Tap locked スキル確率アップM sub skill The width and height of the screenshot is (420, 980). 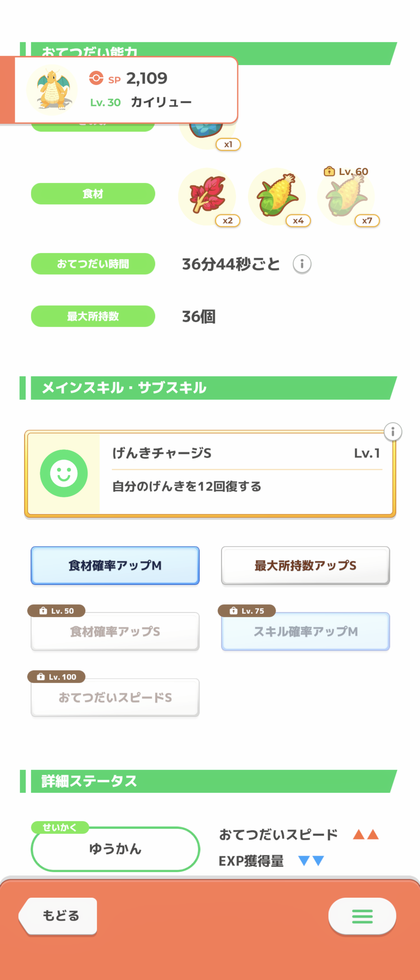(x=305, y=632)
